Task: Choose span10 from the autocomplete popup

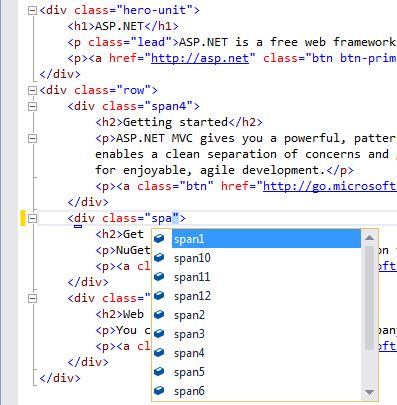Action: click(192, 258)
